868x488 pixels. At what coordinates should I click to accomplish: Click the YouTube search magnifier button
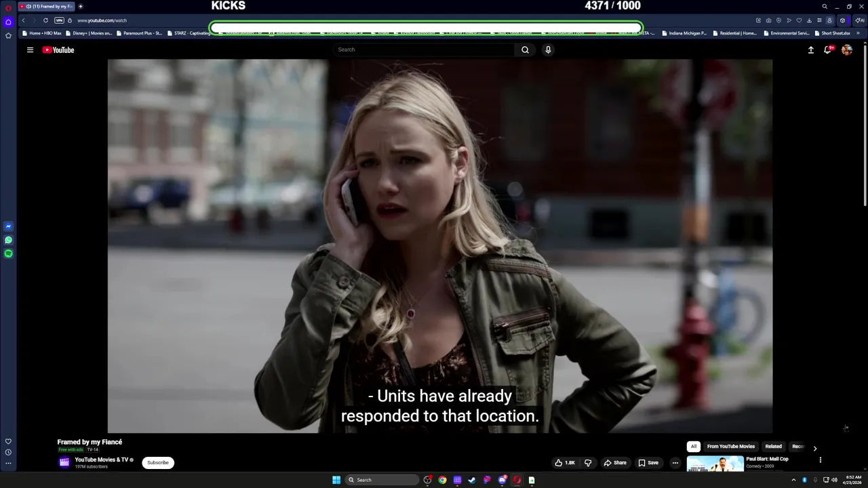point(525,49)
